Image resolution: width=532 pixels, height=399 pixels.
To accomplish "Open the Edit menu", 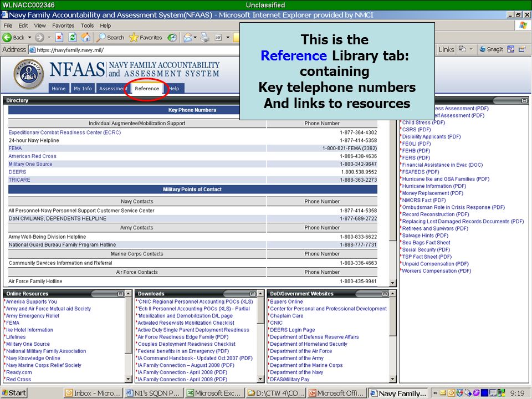I will point(23,25).
